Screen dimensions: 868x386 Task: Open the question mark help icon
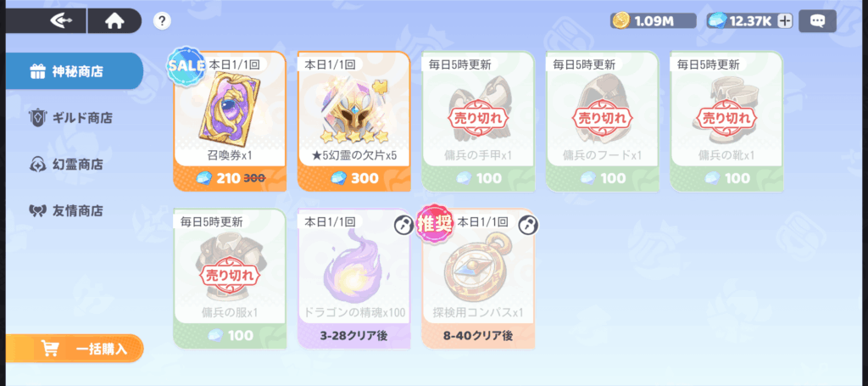[x=162, y=21]
